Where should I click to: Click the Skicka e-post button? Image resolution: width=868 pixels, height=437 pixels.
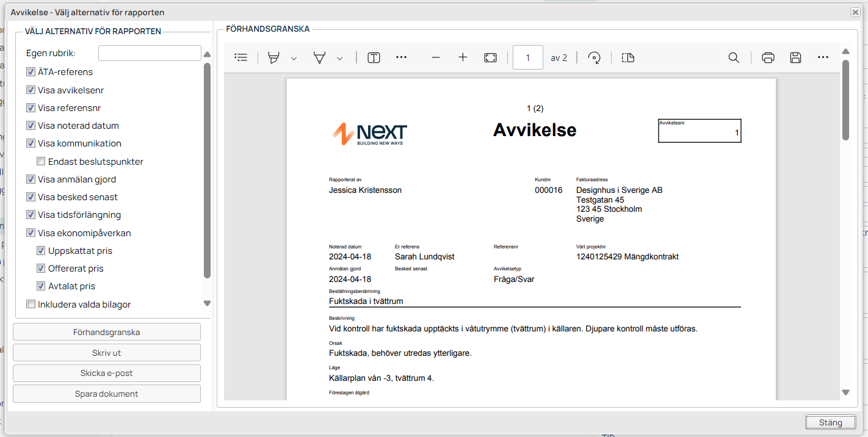click(x=107, y=373)
